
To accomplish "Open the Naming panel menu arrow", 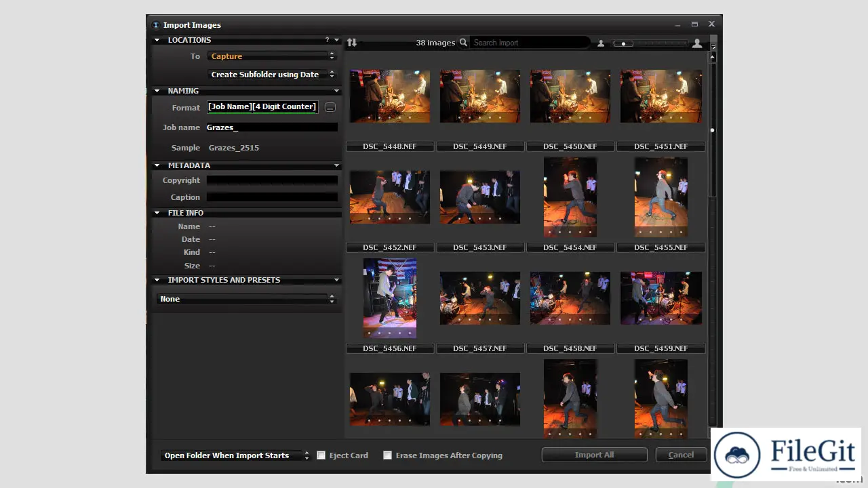I will click(336, 91).
